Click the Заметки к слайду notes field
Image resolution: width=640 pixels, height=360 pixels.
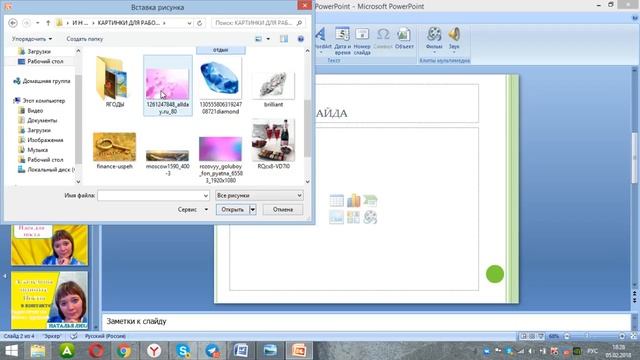point(366,322)
